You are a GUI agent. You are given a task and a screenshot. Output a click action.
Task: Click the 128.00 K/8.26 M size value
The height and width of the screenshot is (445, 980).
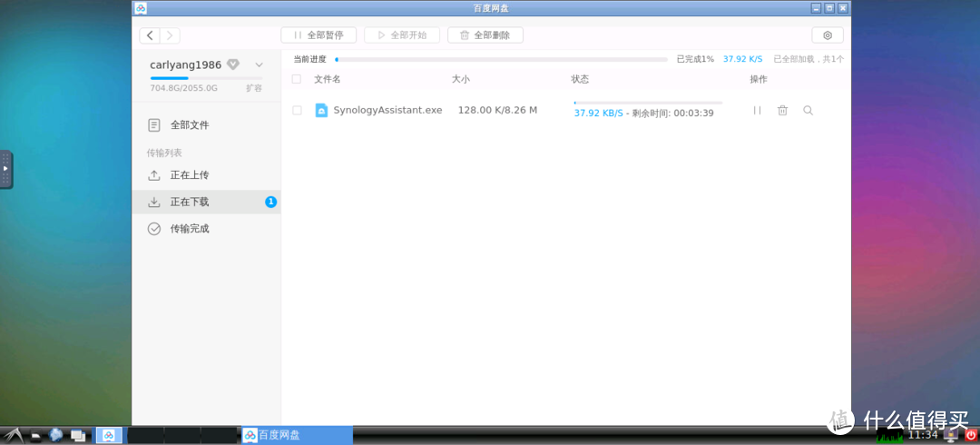click(x=497, y=110)
